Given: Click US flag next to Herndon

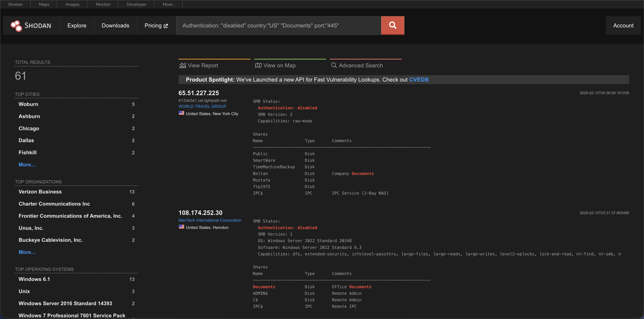Looking at the screenshot, I should pyautogui.click(x=181, y=227).
